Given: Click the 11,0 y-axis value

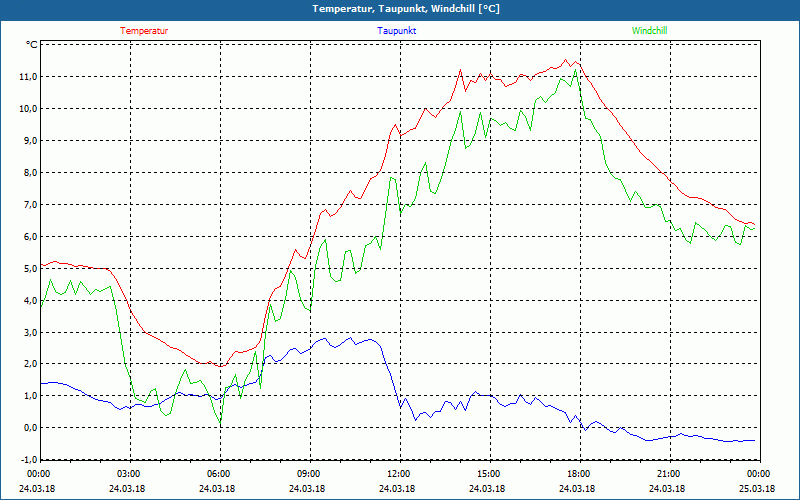Looking at the screenshot, I should point(29,77).
